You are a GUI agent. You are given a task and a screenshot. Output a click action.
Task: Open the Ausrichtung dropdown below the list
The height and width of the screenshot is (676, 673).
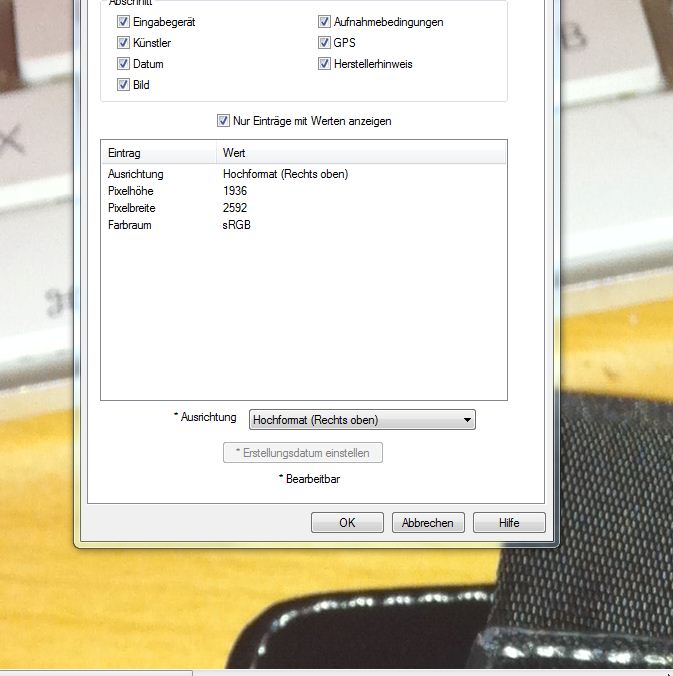361,420
